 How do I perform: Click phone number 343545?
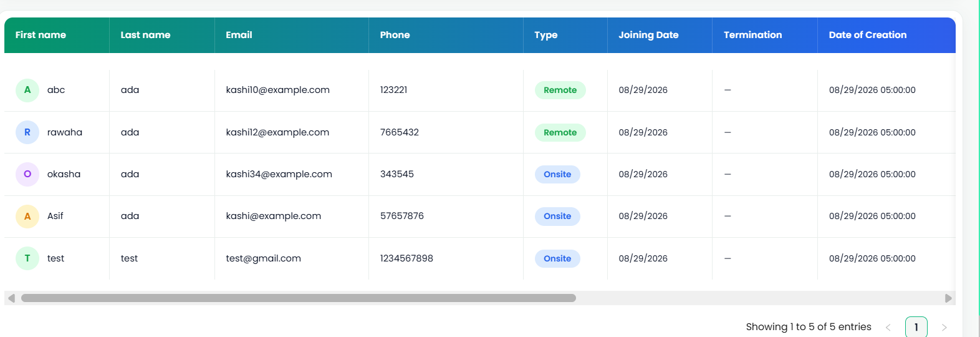click(x=397, y=174)
